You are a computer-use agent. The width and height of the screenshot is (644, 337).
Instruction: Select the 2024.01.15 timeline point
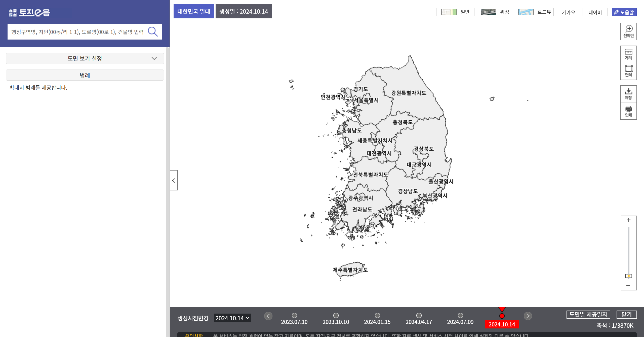click(377, 315)
